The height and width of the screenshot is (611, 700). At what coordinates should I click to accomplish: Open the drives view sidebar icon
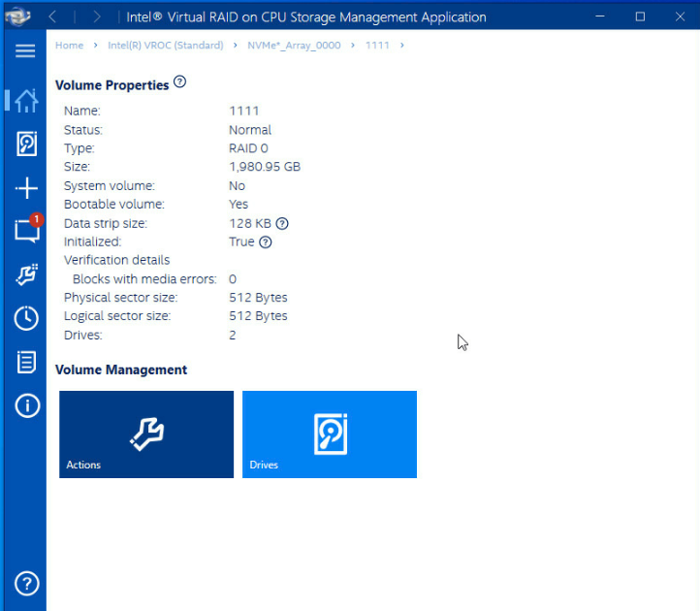pyautogui.click(x=26, y=144)
